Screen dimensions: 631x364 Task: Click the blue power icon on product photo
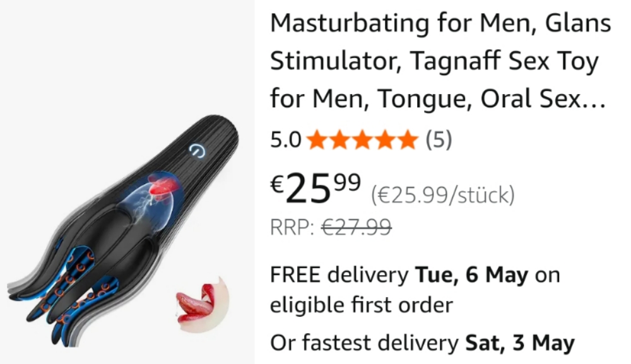pyautogui.click(x=197, y=150)
